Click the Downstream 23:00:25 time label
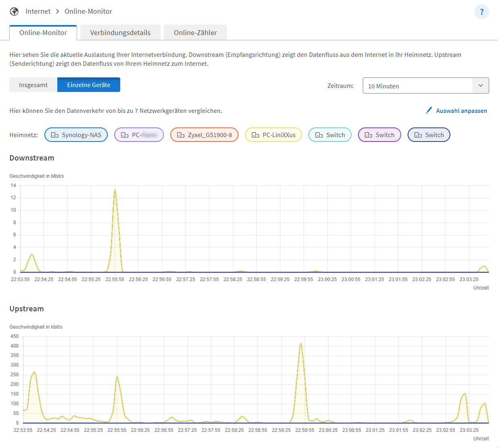The image size is (498, 448). click(327, 279)
